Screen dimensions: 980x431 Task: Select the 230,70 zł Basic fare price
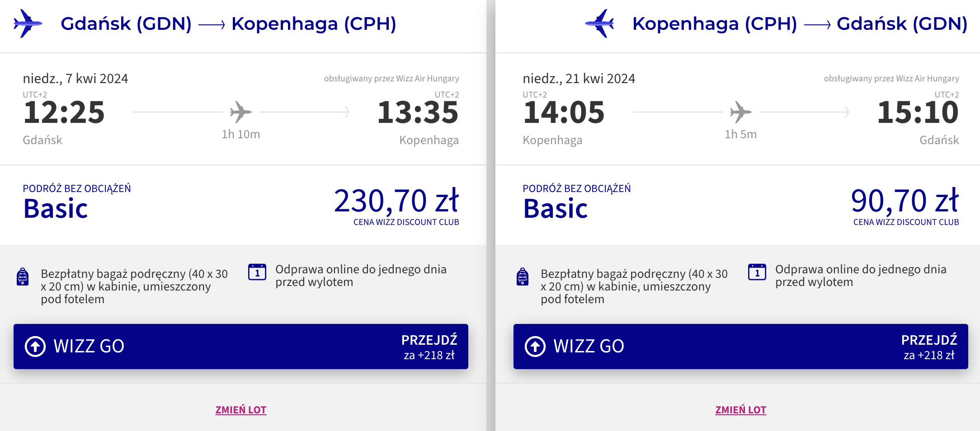(396, 201)
